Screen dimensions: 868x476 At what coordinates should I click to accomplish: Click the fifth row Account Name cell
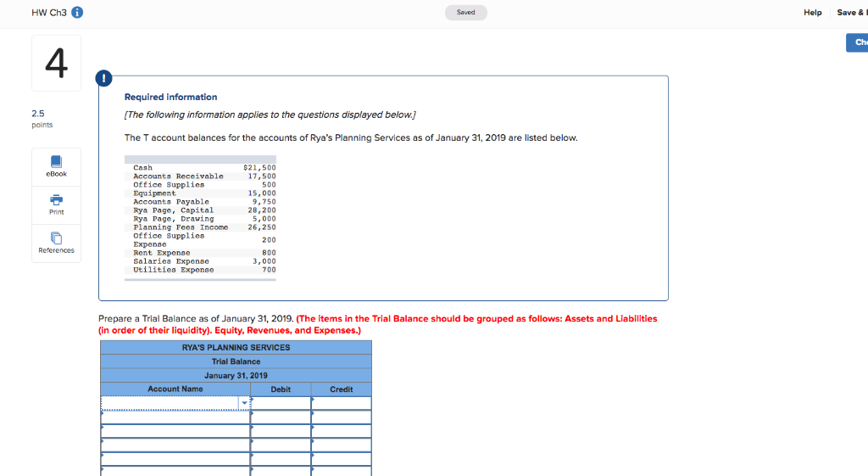(175, 459)
